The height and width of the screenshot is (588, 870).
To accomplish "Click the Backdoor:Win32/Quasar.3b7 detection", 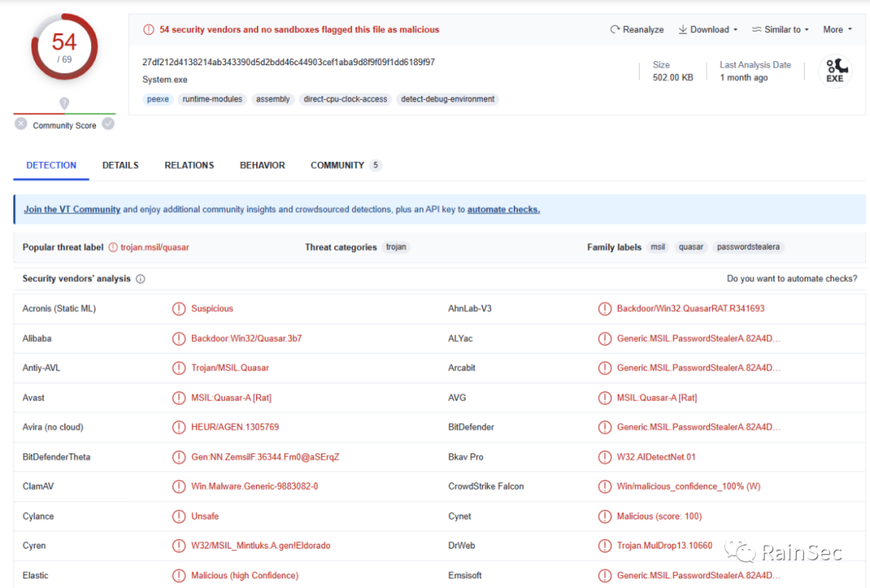I will coord(246,338).
